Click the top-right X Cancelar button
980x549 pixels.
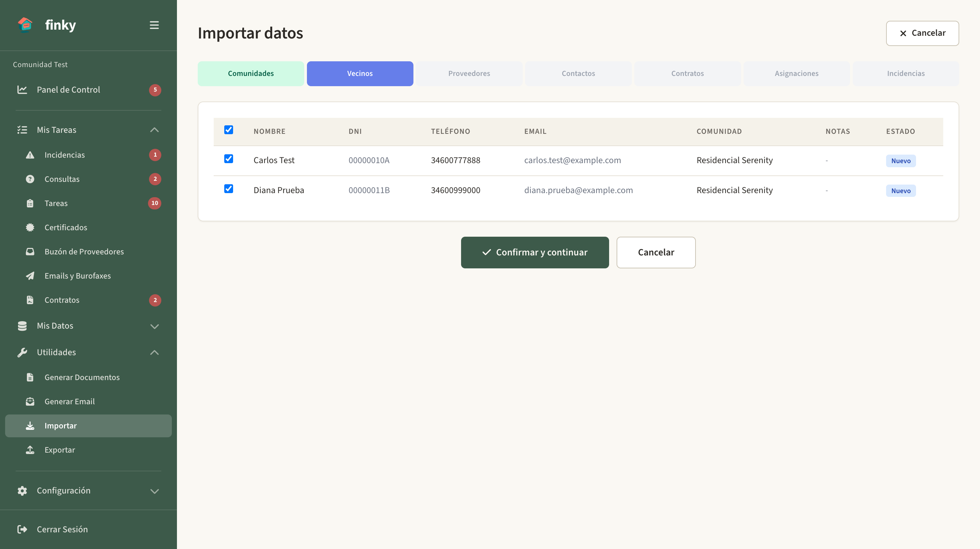pyautogui.click(x=922, y=33)
